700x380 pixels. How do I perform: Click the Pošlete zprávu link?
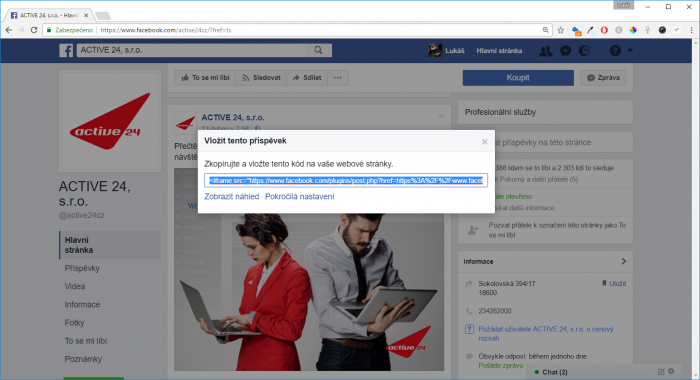(500, 365)
